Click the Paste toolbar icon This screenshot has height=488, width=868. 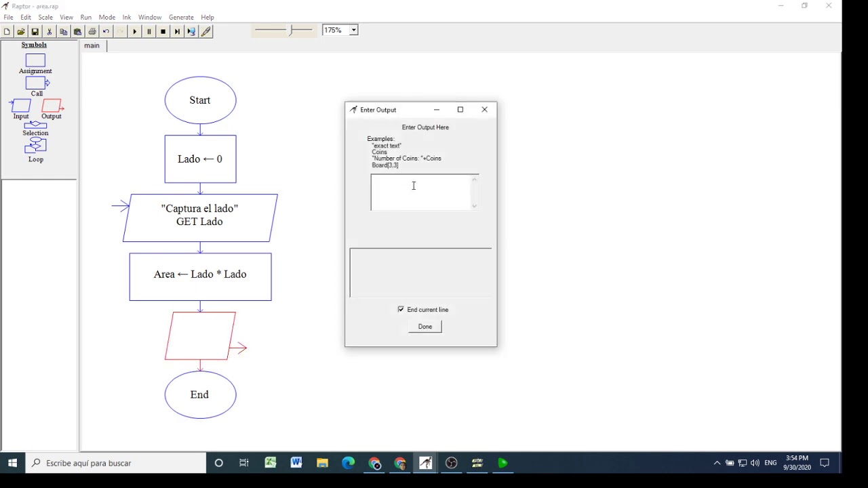click(78, 31)
